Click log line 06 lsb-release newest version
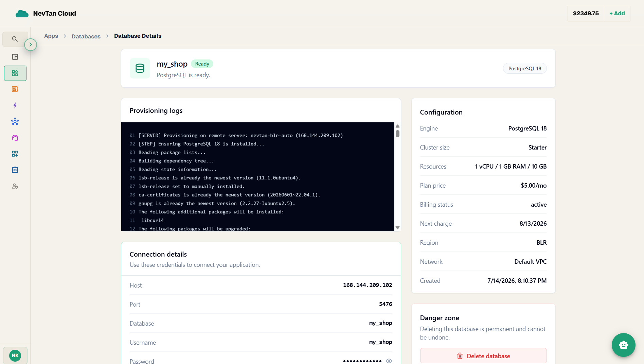 pyautogui.click(x=219, y=178)
